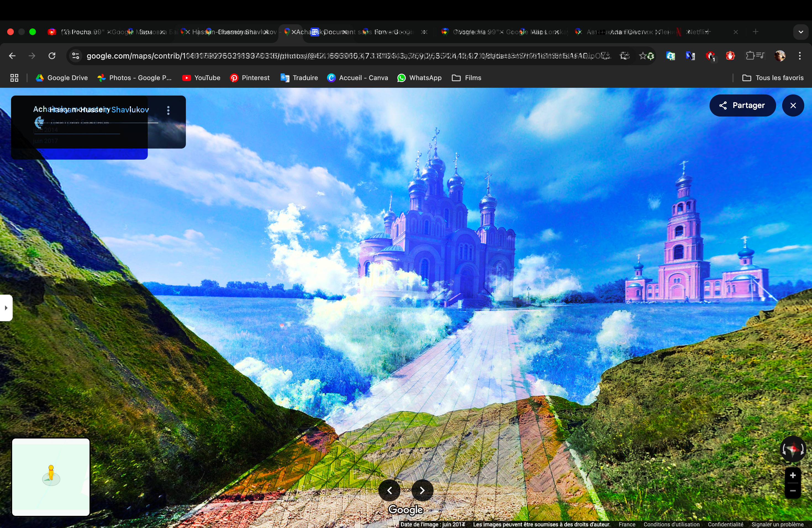Zoom in with the plus button
This screenshot has height=528, width=812.
click(793, 475)
